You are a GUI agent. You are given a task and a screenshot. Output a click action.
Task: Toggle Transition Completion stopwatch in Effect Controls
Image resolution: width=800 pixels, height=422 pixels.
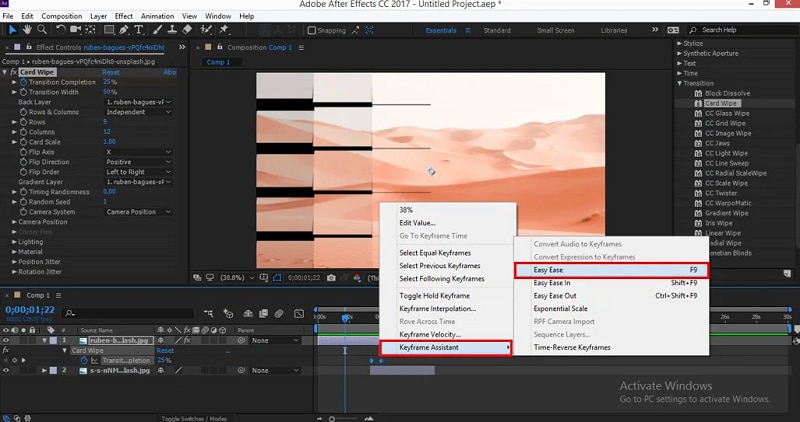tap(23, 82)
